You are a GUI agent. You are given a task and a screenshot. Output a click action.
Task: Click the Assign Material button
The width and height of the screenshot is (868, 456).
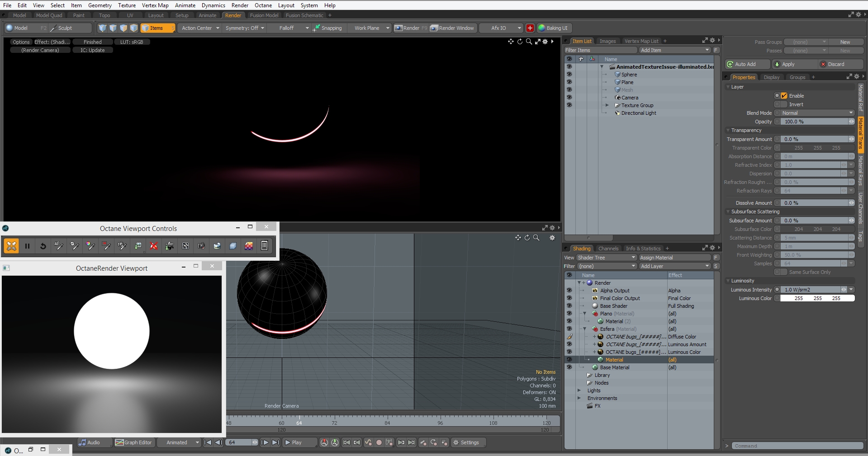pyautogui.click(x=674, y=258)
